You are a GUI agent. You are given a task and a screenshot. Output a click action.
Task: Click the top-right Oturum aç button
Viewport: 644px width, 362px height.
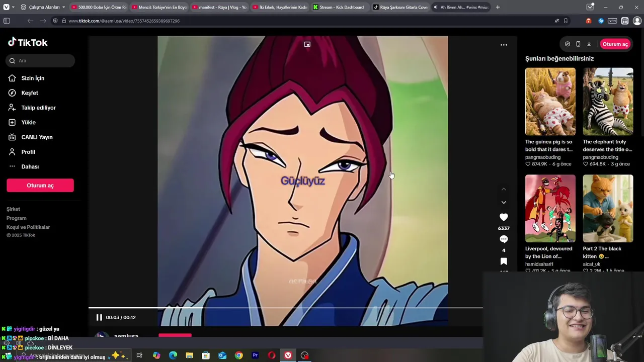coord(615,44)
